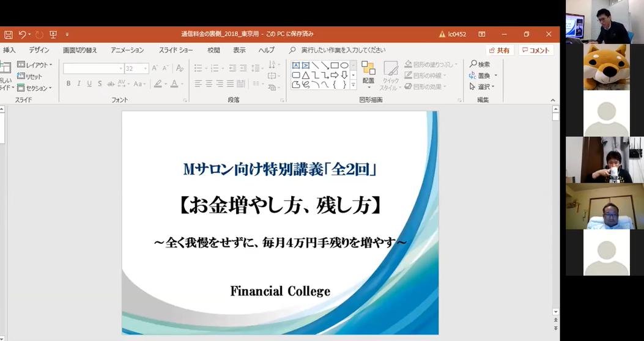Justify text alignment
Viewport: 644px width, 341px height.
231,84
